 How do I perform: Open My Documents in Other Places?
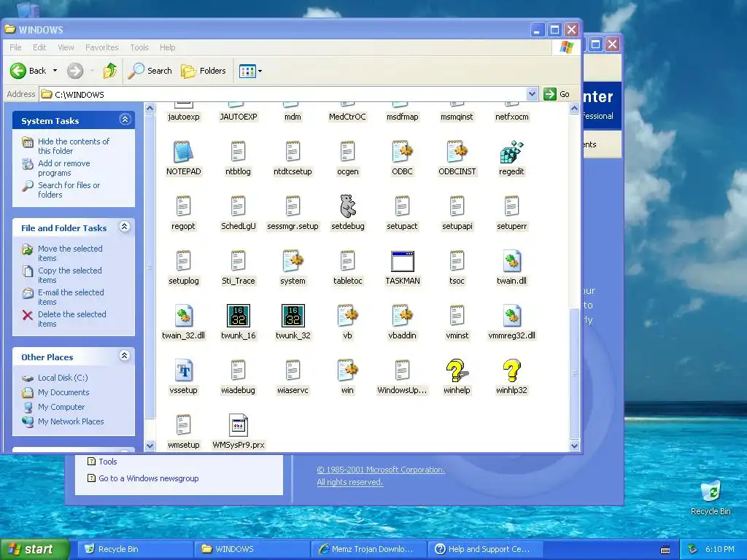click(x=63, y=392)
